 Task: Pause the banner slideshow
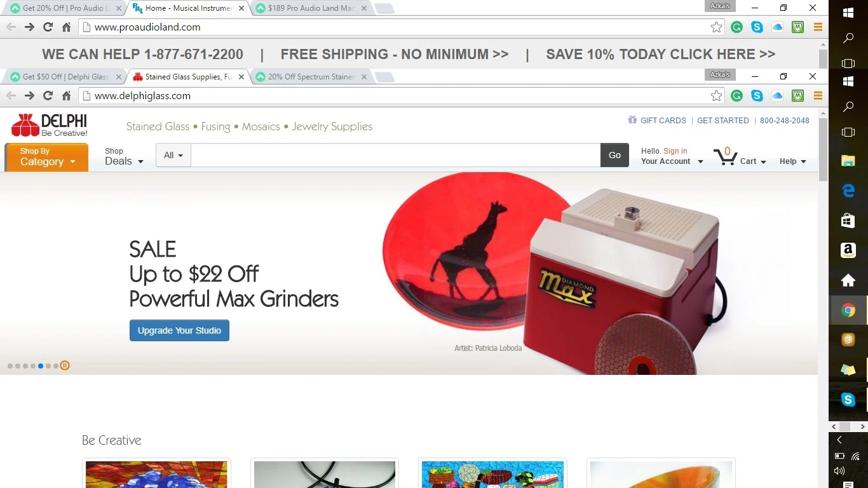[x=65, y=365]
